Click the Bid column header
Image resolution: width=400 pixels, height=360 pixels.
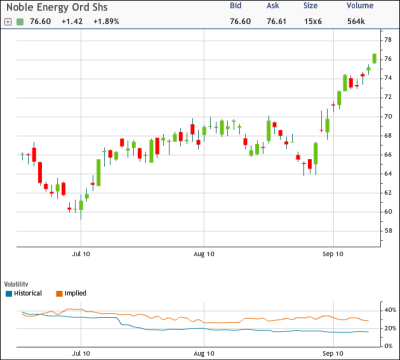pyautogui.click(x=235, y=6)
